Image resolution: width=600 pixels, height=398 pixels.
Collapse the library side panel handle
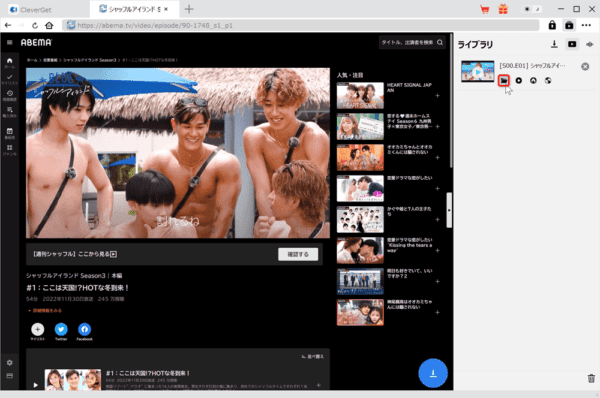point(449,210)
